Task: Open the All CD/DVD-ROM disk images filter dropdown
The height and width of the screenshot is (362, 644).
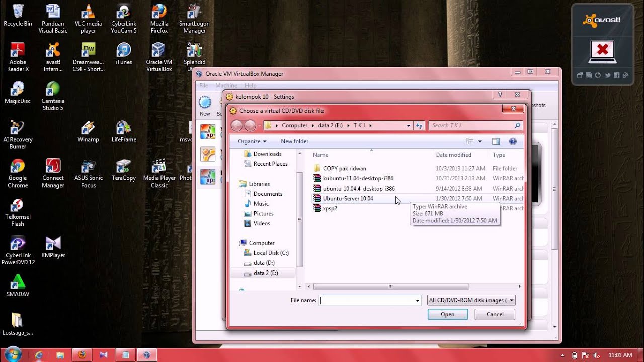Action: 471,300
